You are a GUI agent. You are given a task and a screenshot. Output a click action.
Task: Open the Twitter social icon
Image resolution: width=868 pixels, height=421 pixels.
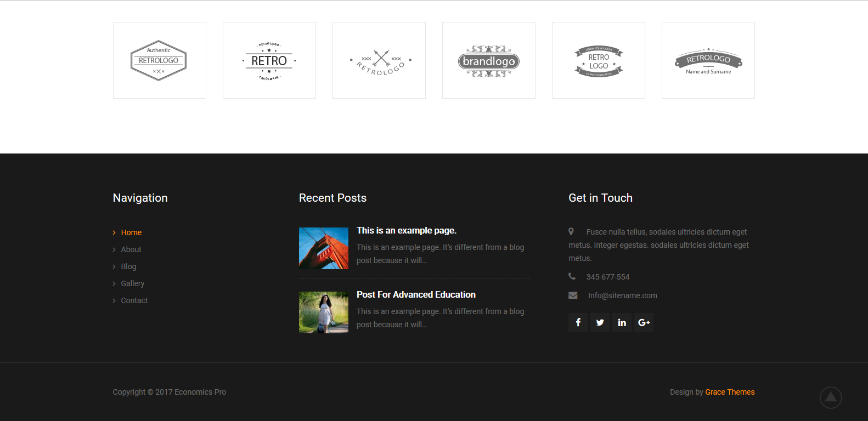600,322
